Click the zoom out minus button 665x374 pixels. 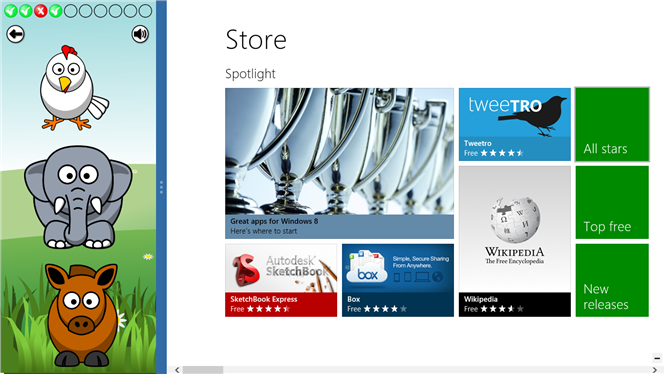[657, 358]
